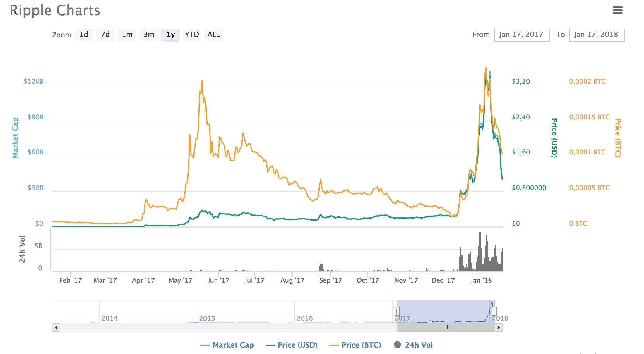Click the $90B axis label
644x354 pixels.
[x=35, y=117]
